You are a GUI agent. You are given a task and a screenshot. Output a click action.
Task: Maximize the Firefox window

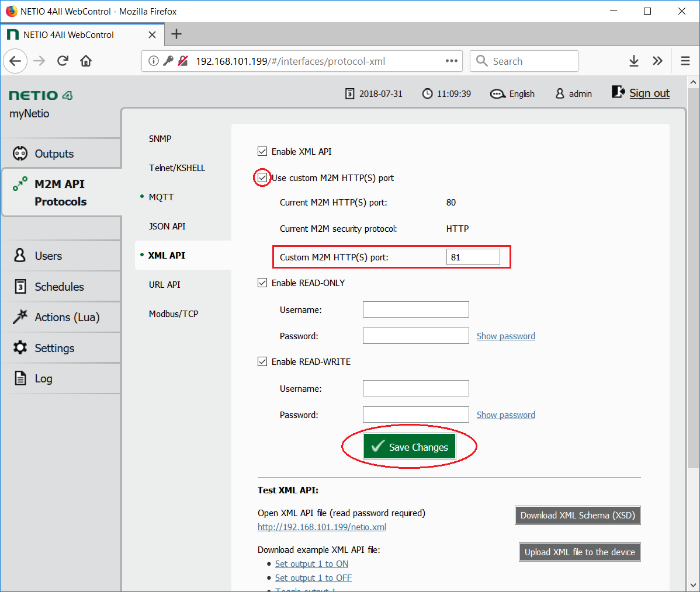coord(647,11)
